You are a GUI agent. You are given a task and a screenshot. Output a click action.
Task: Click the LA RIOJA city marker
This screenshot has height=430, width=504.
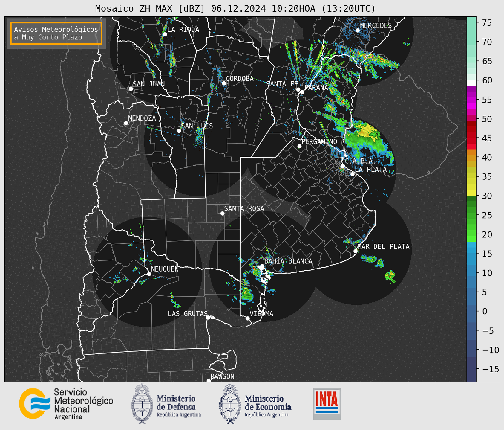coord(165,34)
